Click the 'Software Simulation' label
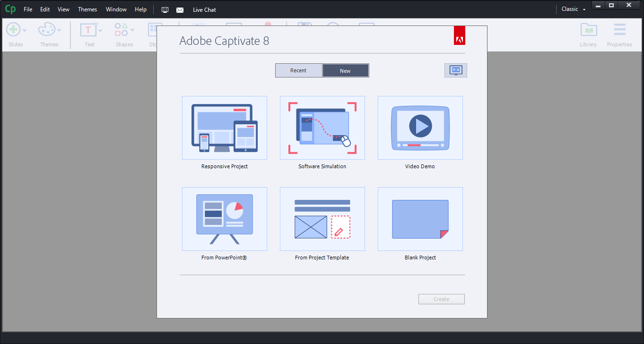 point(322,166)
